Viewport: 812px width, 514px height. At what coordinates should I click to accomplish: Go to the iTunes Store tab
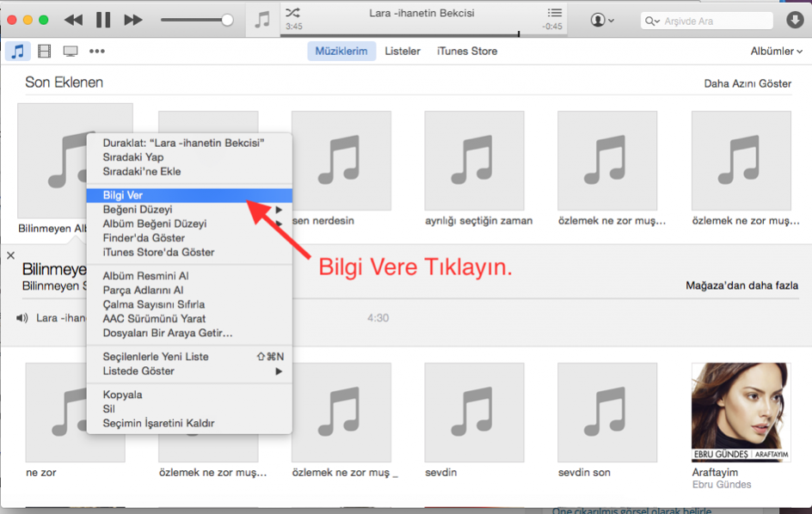pos(467,52)
